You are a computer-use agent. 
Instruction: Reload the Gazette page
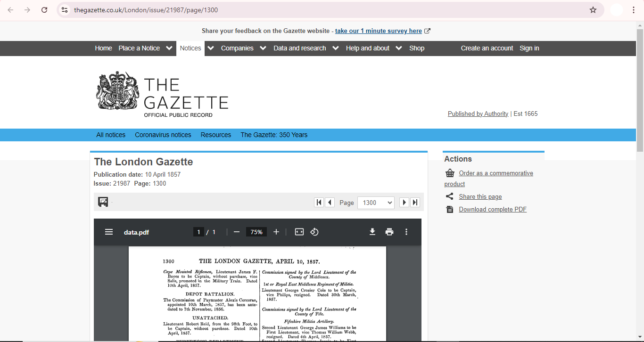[44, 10]
